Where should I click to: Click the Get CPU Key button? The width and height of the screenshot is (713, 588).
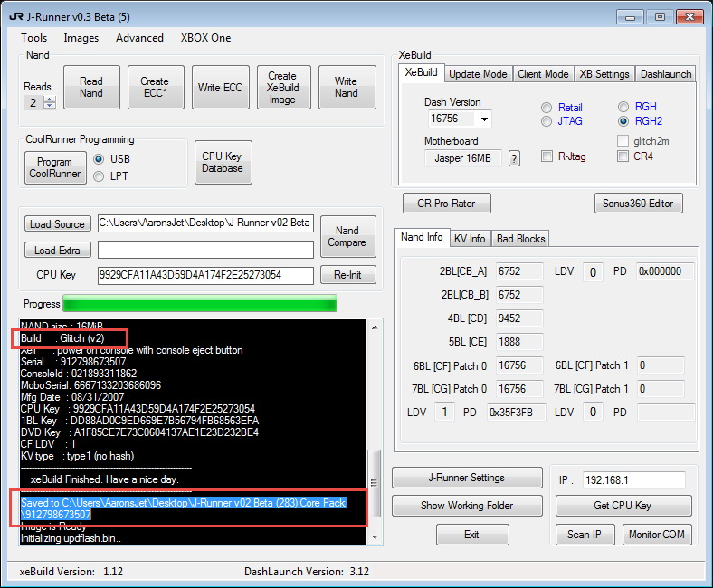(x=623, y=506)
